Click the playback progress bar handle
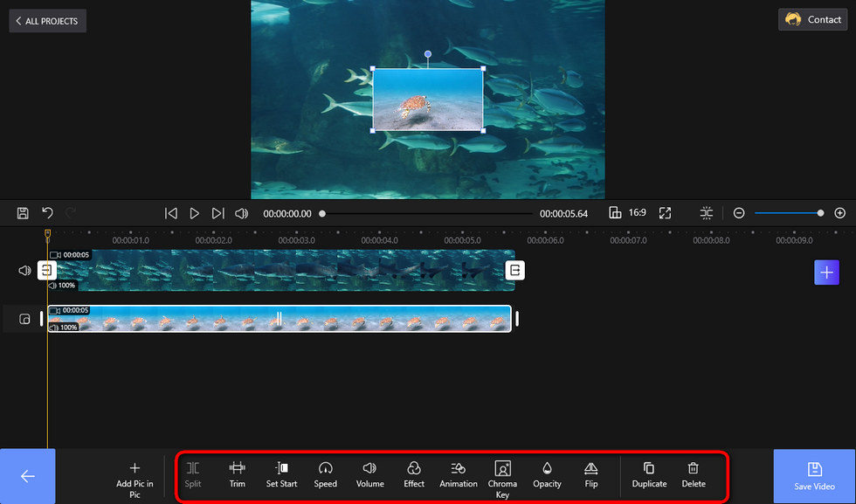This screenshot has height=504, width=856. click(x=322, y=213)
